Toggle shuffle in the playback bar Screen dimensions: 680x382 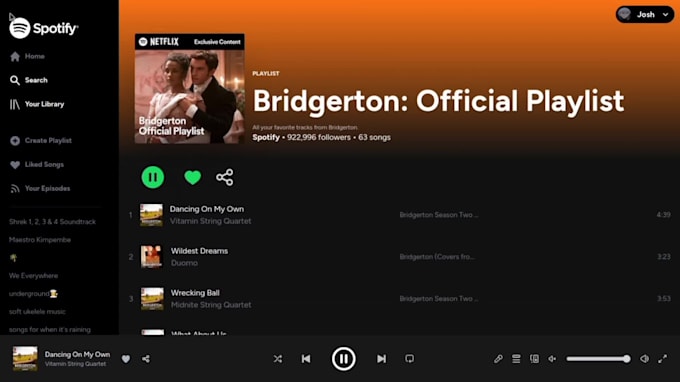(x=278, y=359)
